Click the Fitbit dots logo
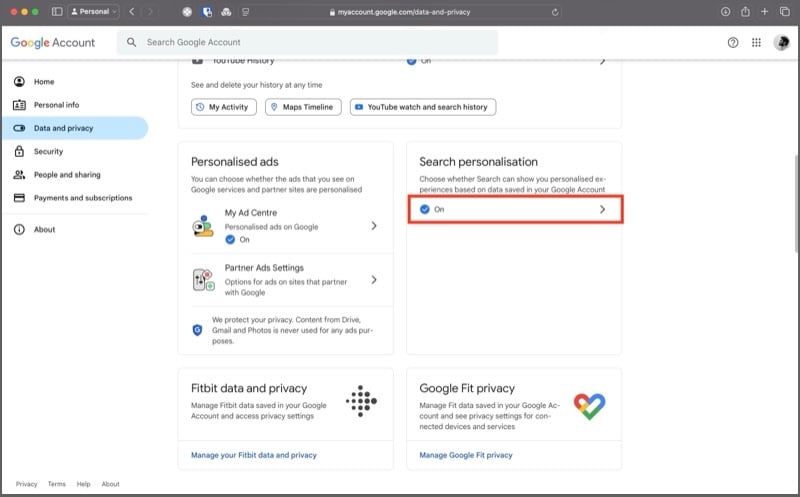The height and width of the screenshot is (497, 800). 361,401
